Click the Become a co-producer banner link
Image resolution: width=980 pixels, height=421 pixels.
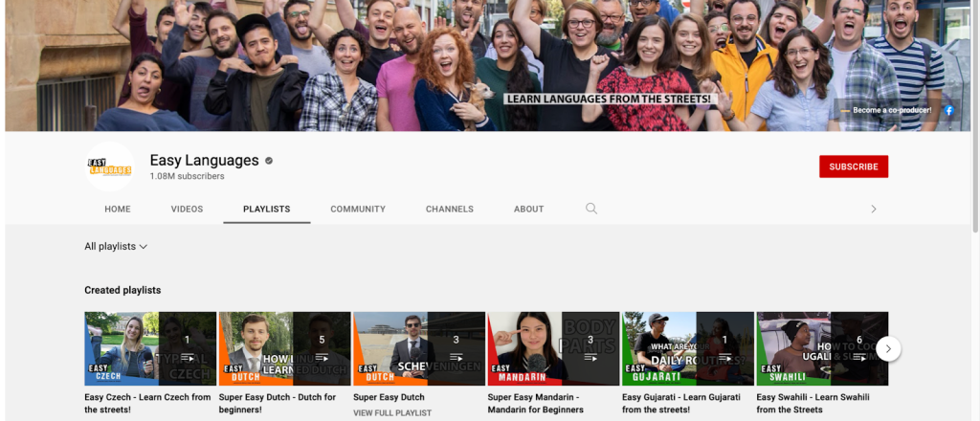click(x=890, y=111)
